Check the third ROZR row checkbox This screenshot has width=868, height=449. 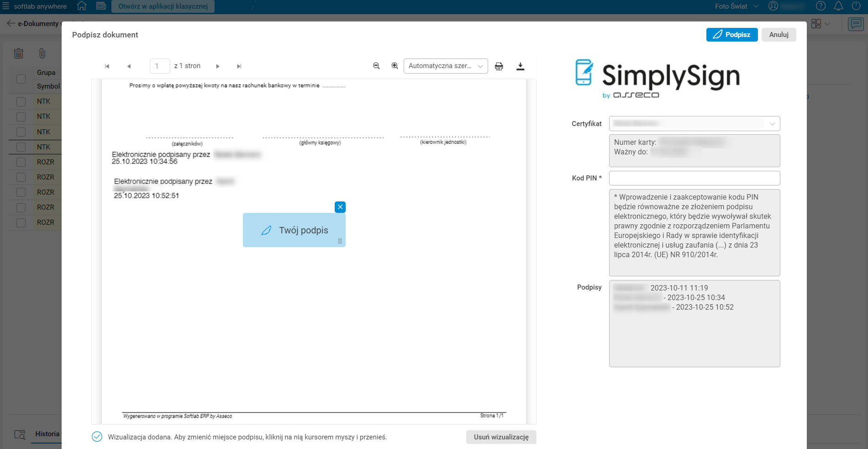pos(21,192)
